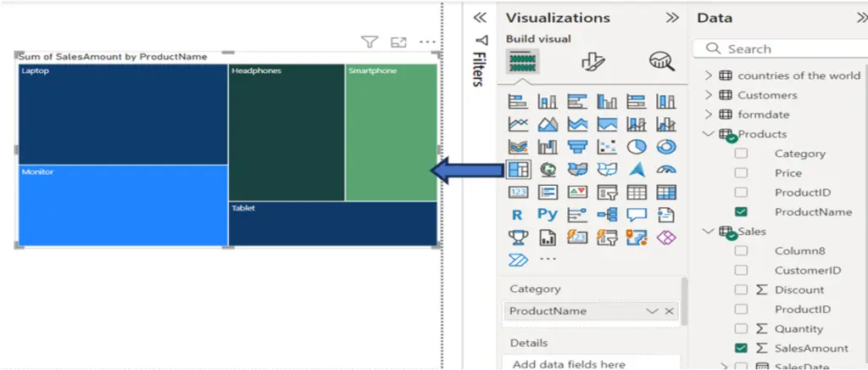Select the Matrix visual

[x=666, y=192]
